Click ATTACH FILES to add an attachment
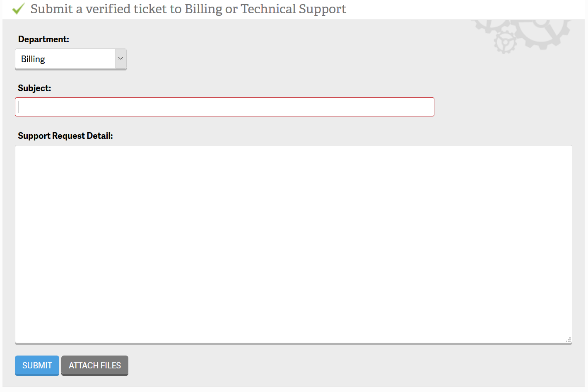 94,365
